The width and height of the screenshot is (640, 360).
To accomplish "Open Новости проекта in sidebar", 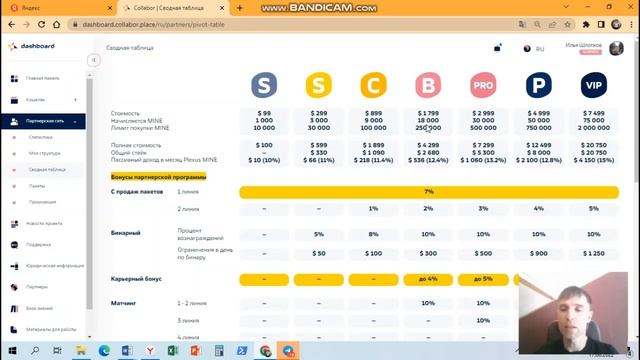I will click(43, 224).
